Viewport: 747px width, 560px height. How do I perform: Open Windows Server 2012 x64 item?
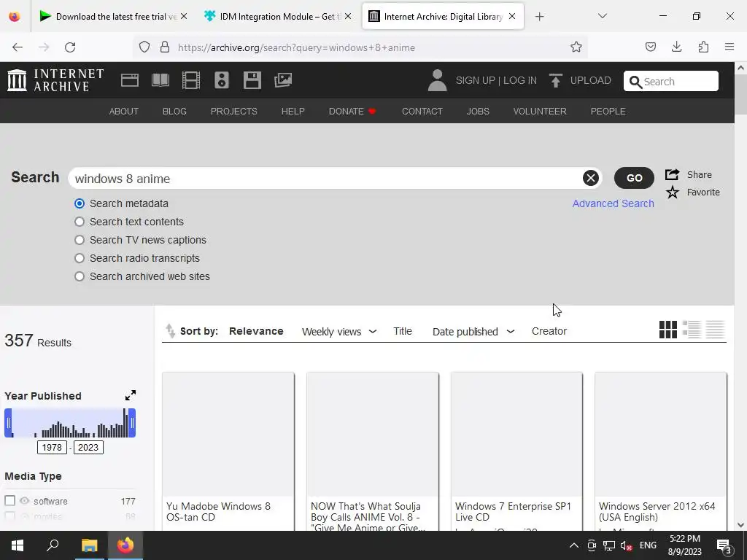point(661,451)
